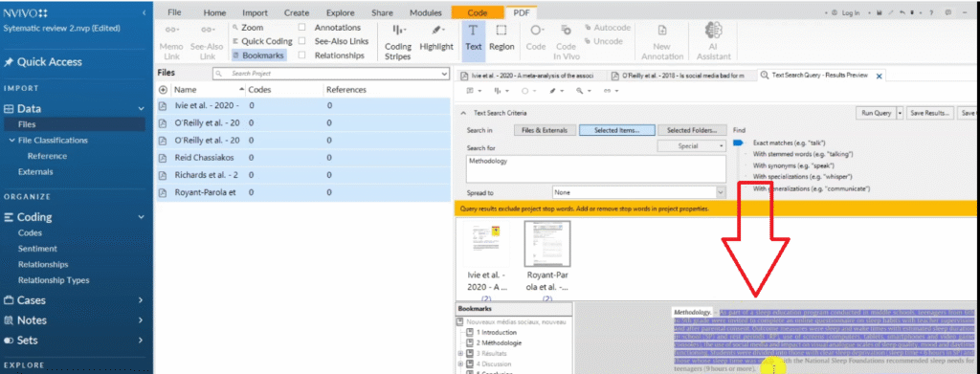The height and width of the screenshot is (374, 980).
Task: Open the 1 Introduction bookmark
Action: (x=497, y=333)
